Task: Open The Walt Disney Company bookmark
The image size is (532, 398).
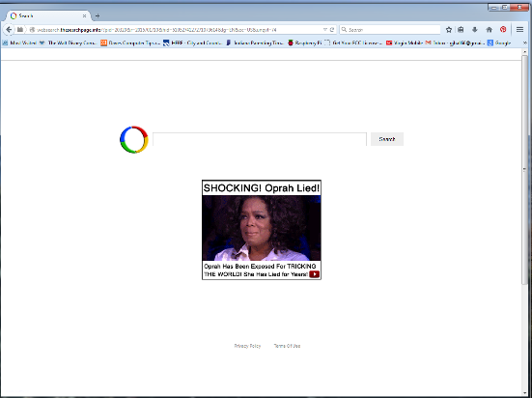Action: 69,43
